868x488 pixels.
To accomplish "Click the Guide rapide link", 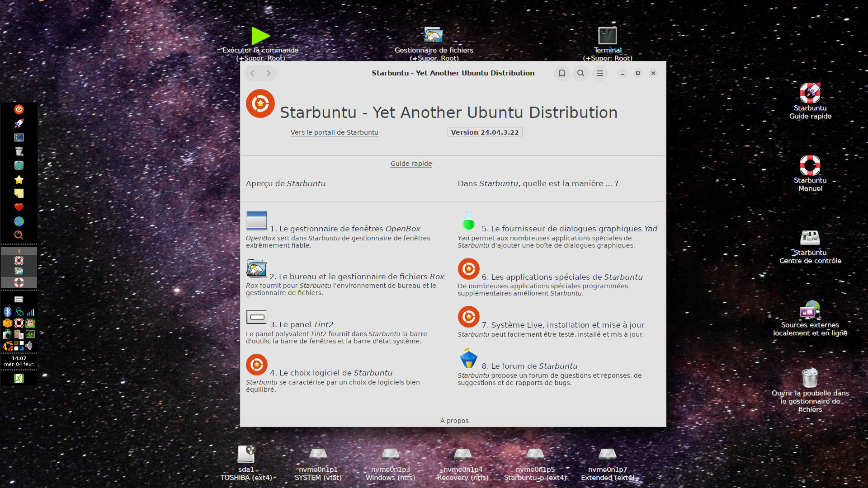I will 411,164.
